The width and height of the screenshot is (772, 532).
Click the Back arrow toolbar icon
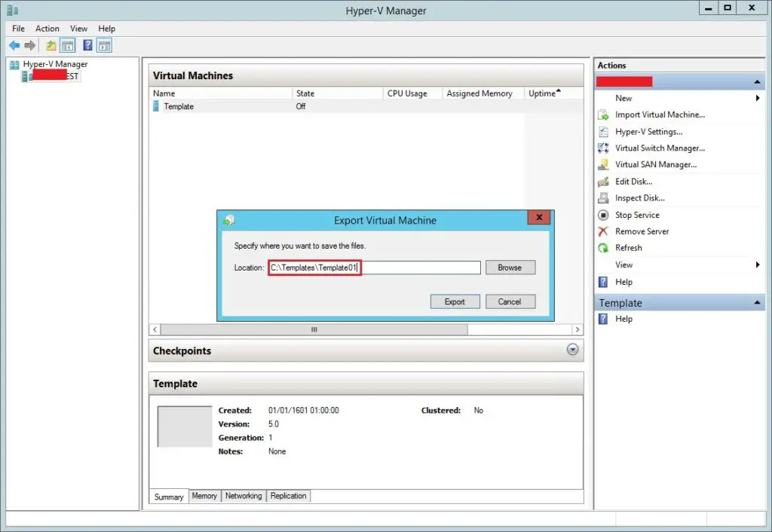pos(15,46)
